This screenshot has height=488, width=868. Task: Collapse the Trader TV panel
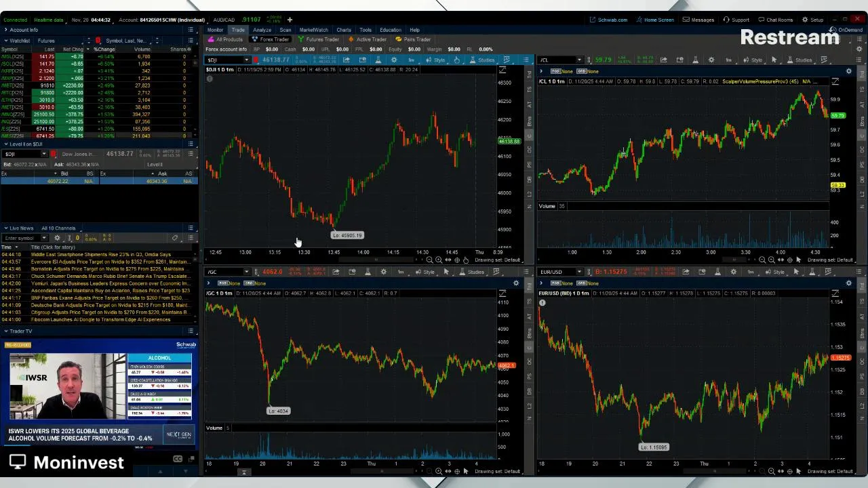pyautogui.click(x=5, y=331)
